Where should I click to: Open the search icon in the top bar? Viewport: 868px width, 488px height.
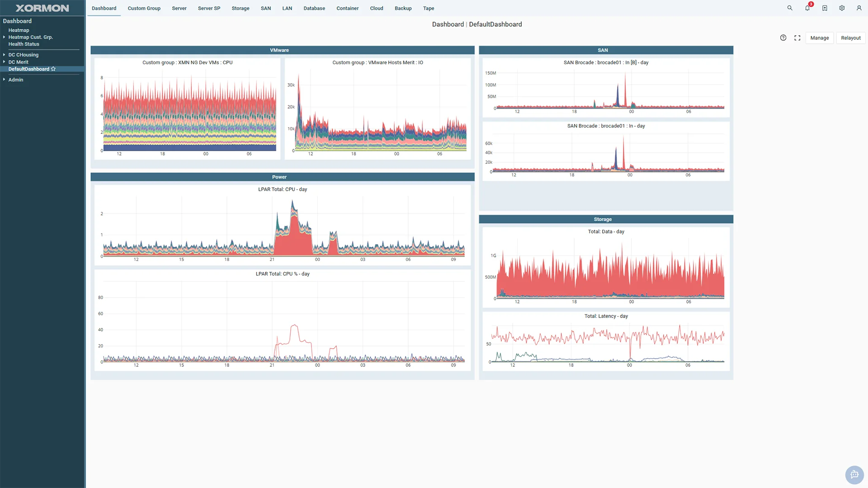click(x=790, y=8)
